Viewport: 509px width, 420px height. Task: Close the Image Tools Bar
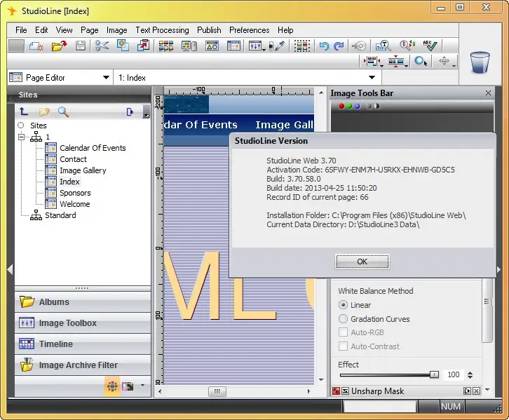[488, 93]
